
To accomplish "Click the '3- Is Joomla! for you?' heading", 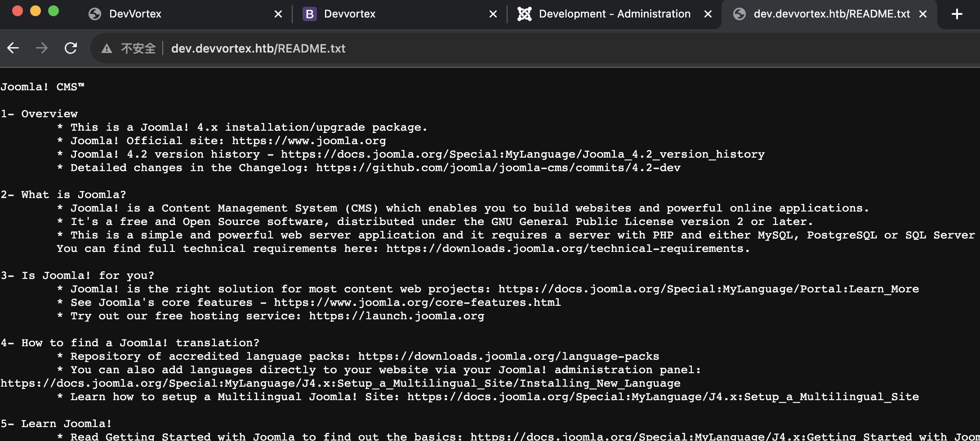I will tap(77, 275).
